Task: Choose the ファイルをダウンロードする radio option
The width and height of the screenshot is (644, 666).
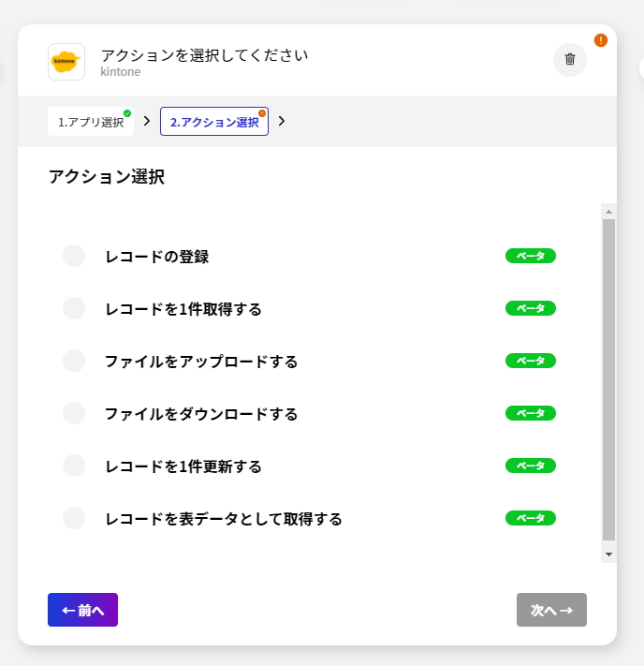Action: coord(74,413)
